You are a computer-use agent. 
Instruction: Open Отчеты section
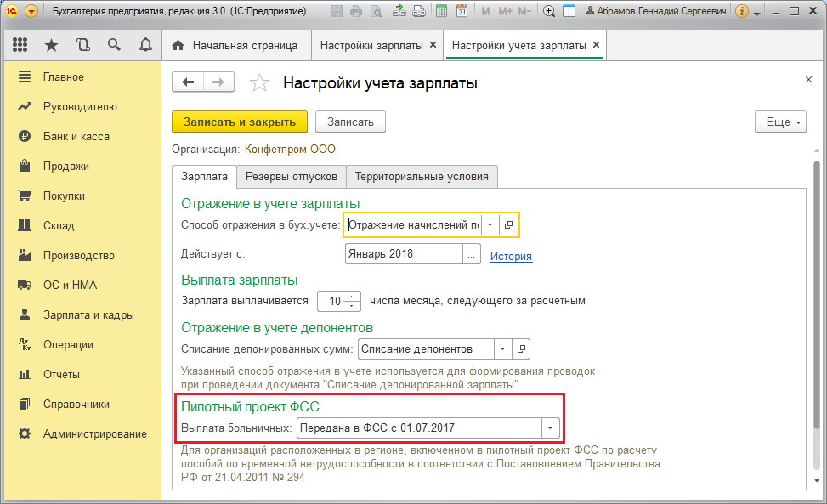coord(82,374)
